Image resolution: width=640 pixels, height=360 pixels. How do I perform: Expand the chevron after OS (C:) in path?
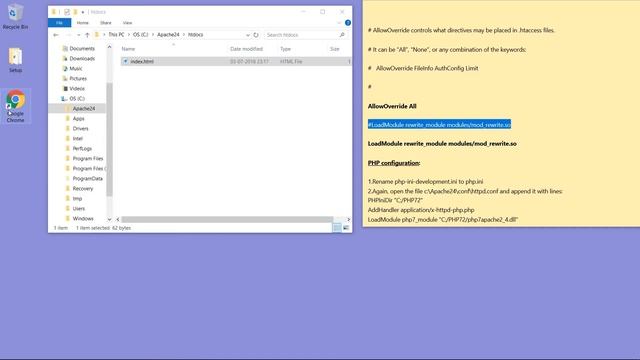click(x=153, y=35)
